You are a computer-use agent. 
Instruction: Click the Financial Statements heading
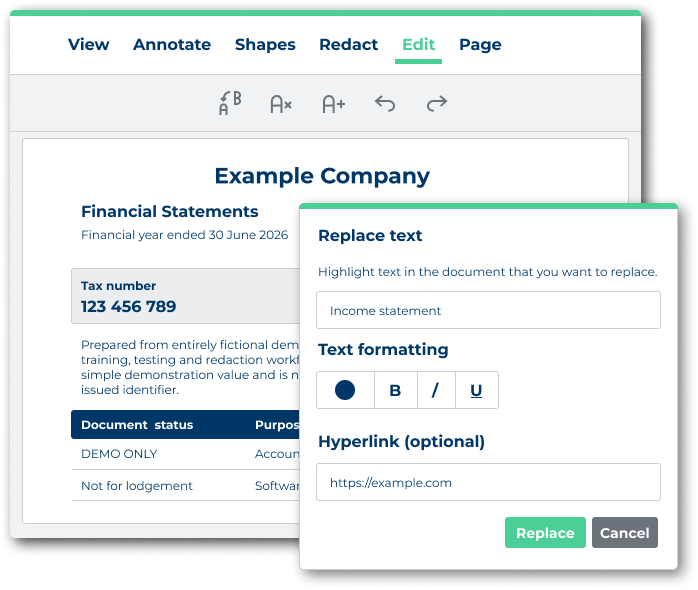(170, 212)
